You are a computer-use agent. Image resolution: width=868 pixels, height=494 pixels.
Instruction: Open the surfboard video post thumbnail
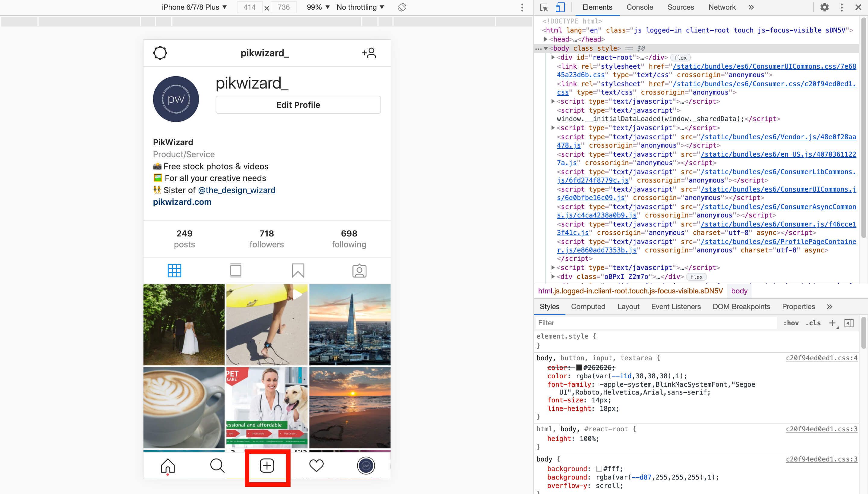[267, 325]
